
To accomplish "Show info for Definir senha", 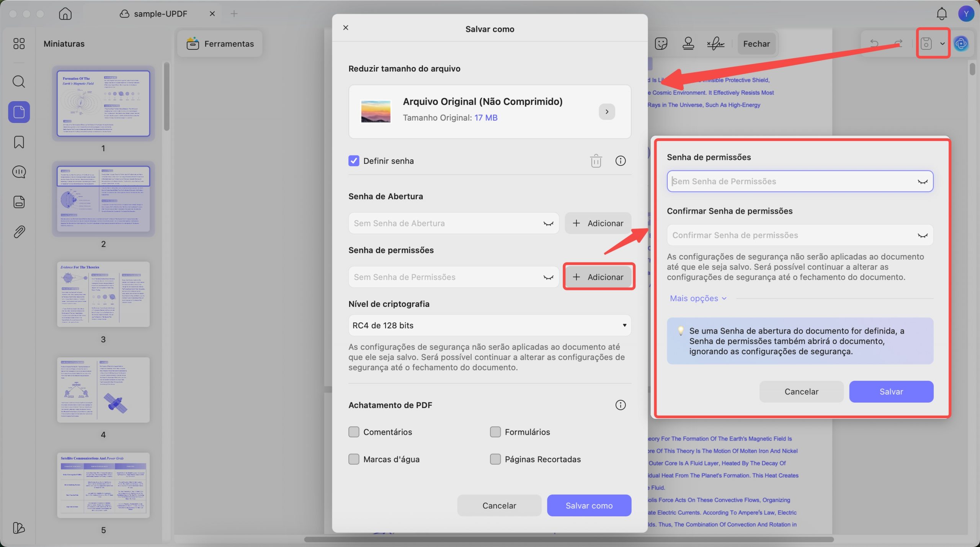I will pyautogui.click(x=621, y=161).
